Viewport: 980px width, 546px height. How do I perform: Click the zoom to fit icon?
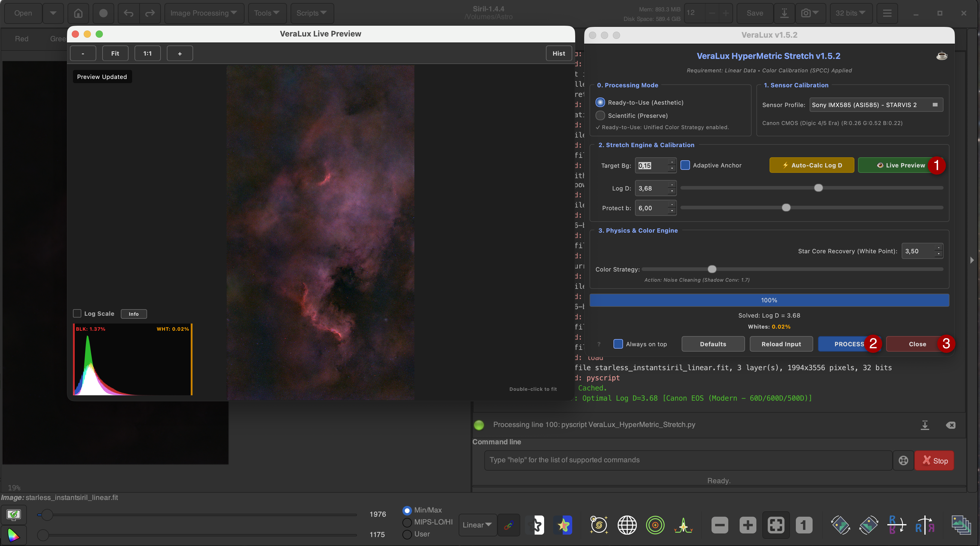tap(776, 525)
